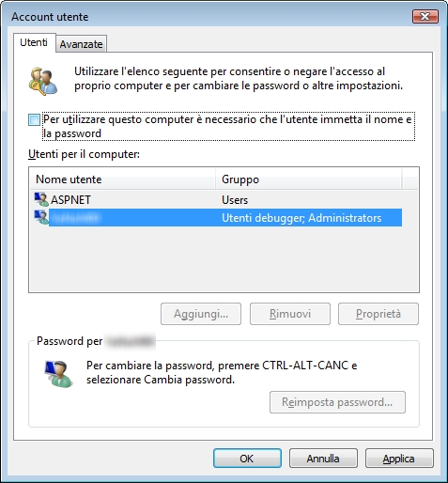Viewport: 448px width, 483px height.
Task: Click the Applica button
Action: point(399,459)
